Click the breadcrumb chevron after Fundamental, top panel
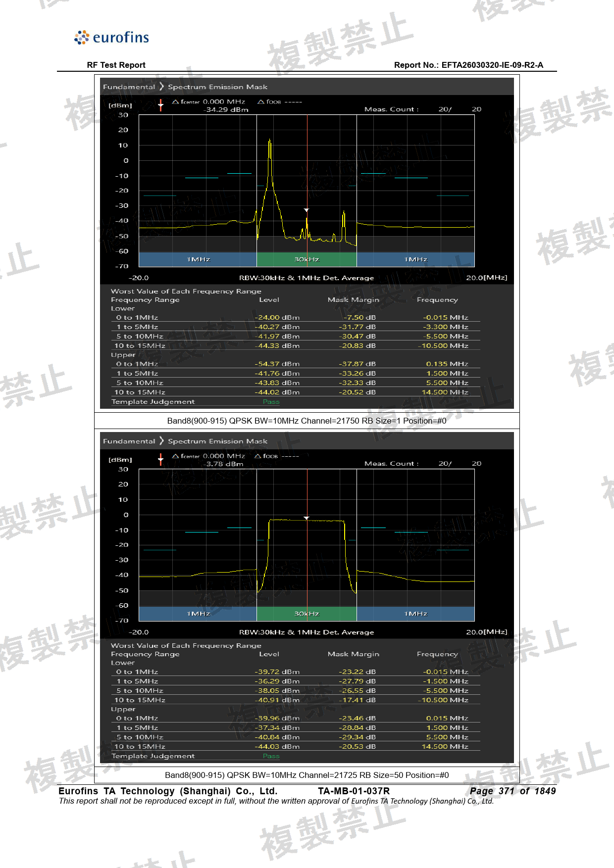 pyautogui.click(x=161, y=87)
